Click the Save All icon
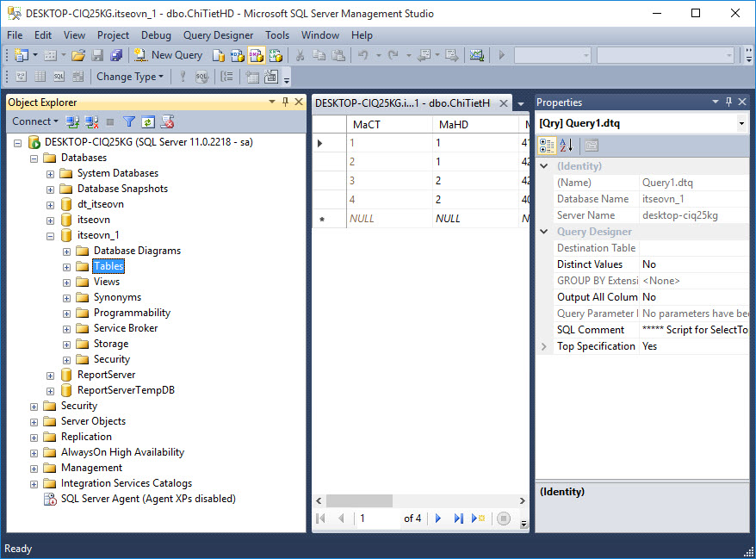The width and height of the screenshot is (756, 559). (x=116, y=55)
